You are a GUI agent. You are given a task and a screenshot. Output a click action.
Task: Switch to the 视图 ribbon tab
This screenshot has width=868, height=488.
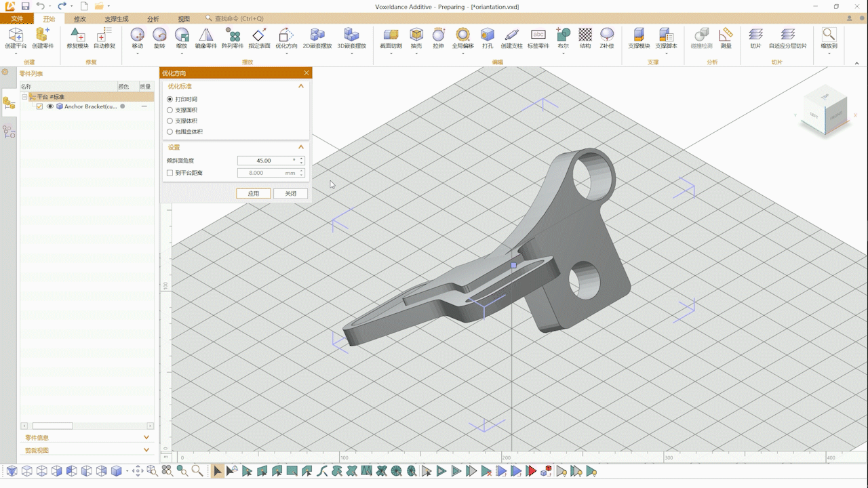[x=184, y=19]
